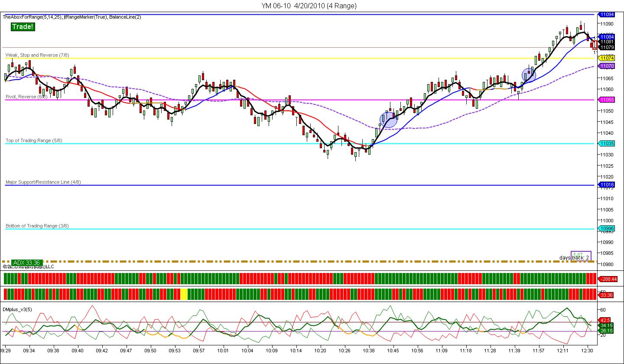Click the 10980 price axis label

[x=607, y=264]
